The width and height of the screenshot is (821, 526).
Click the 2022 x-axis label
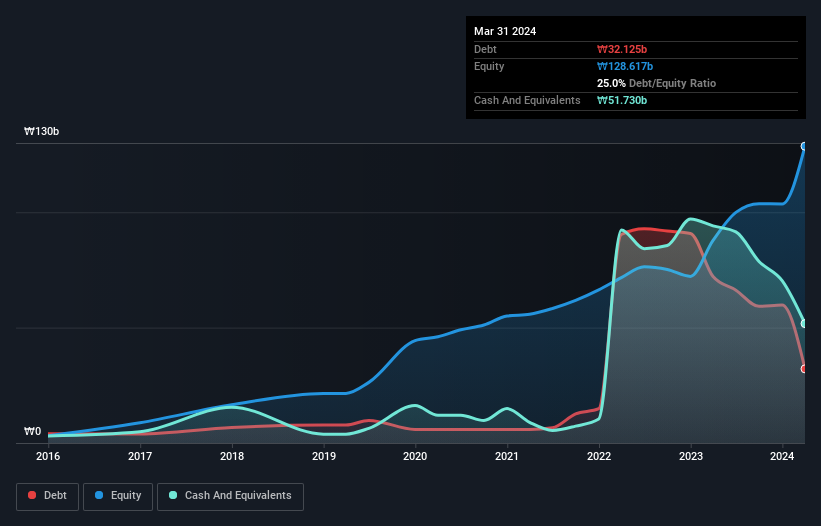pos(599,456)
